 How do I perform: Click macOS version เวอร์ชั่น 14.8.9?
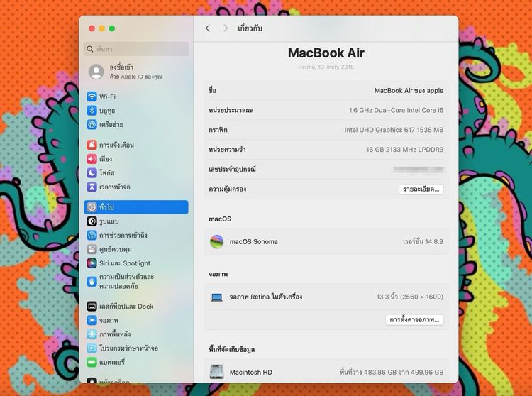(423, 241)
